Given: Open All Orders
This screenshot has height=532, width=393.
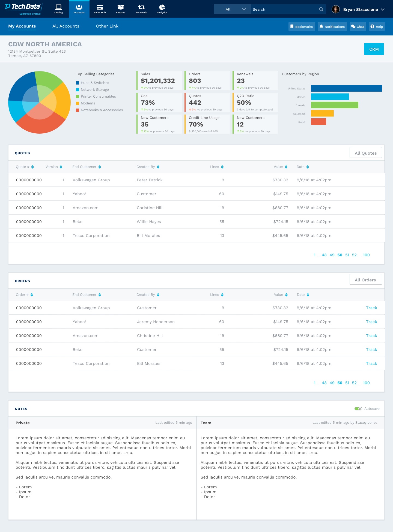Looking at the screenshot, I should pos(366,279).
